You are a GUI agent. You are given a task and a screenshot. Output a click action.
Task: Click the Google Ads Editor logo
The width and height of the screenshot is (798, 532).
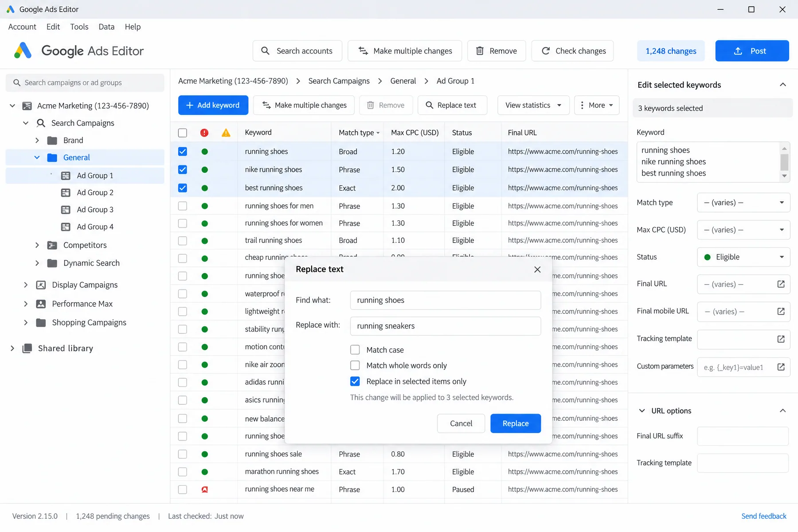click(x=23, y=51)
